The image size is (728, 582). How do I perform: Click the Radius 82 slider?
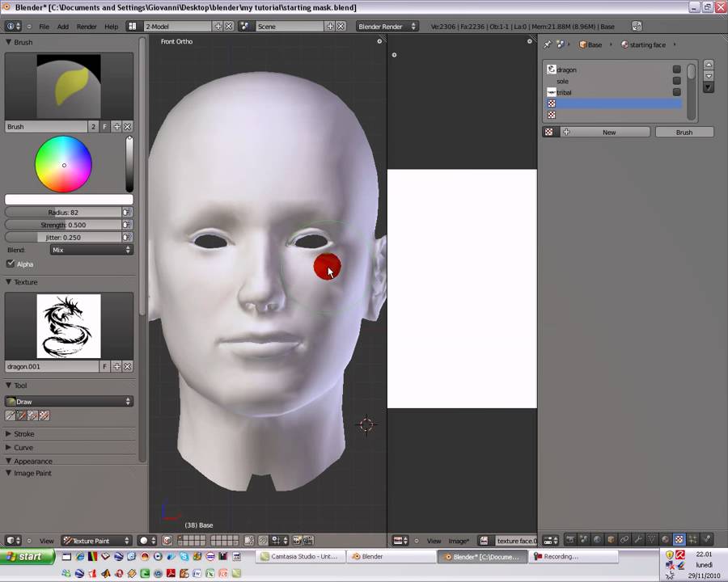click(63, 212)
